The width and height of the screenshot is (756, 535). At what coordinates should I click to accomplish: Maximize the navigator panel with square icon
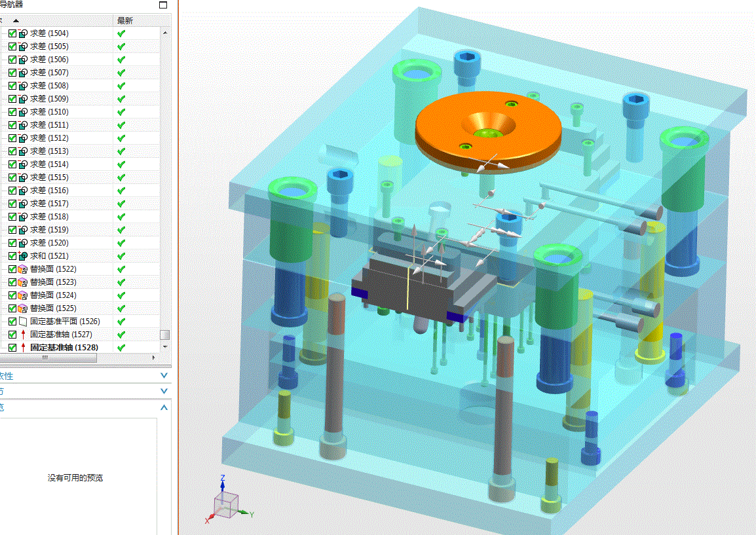[x=163, y=5]
